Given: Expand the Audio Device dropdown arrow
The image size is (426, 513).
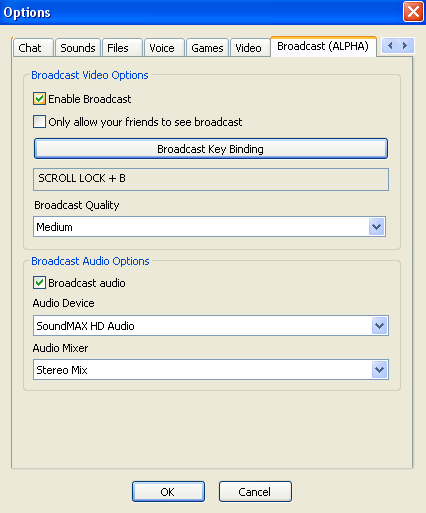Looking at the screenshot, I should coord(380,326).
